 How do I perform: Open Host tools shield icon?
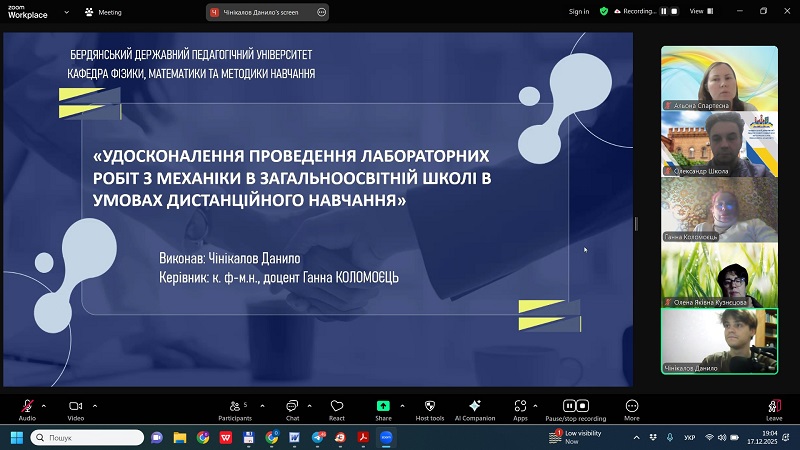pos(430,408)
